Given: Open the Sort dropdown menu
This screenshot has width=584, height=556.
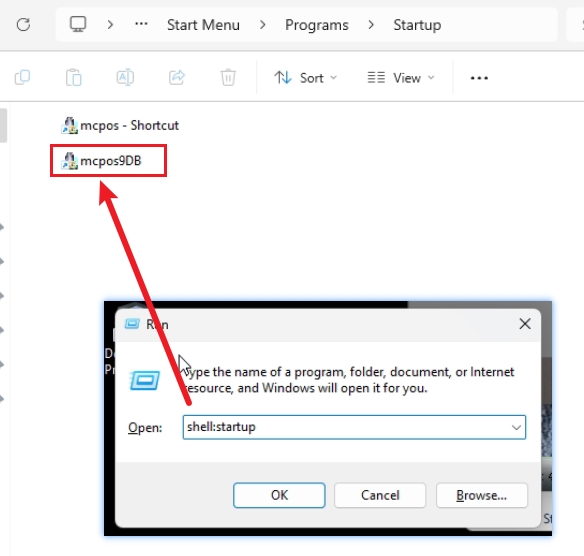Looking at the screenshot, I should tap(305, 78).
